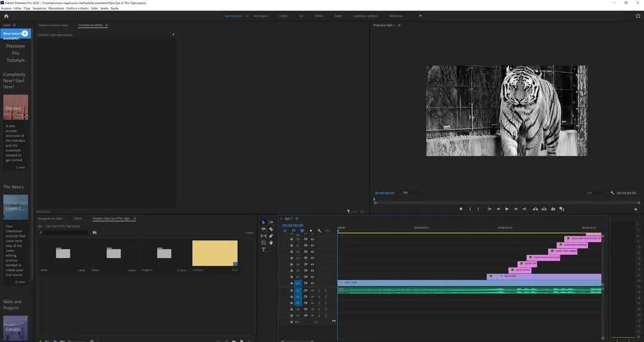The image size is (644, 342).
Task: Hide video track V1 with eye icon
Action: pos(312,283)
